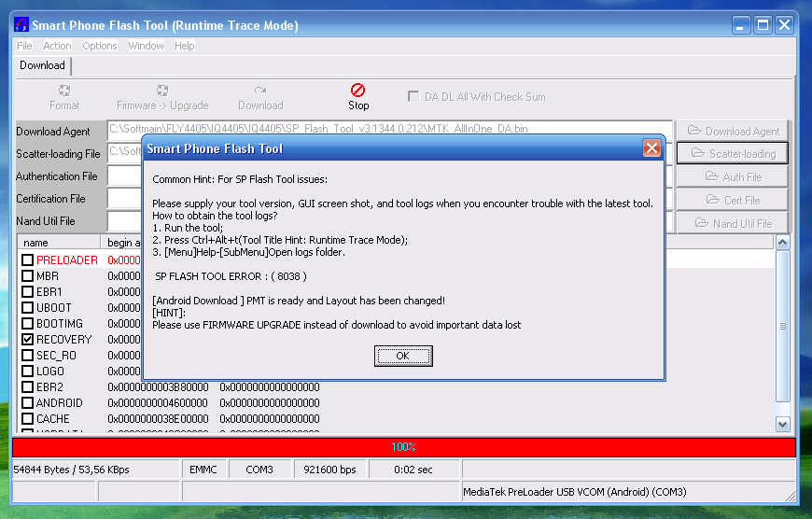This screenshot has width=812, height=519.
Task: Select the Download tab
Action: [42, 65]
